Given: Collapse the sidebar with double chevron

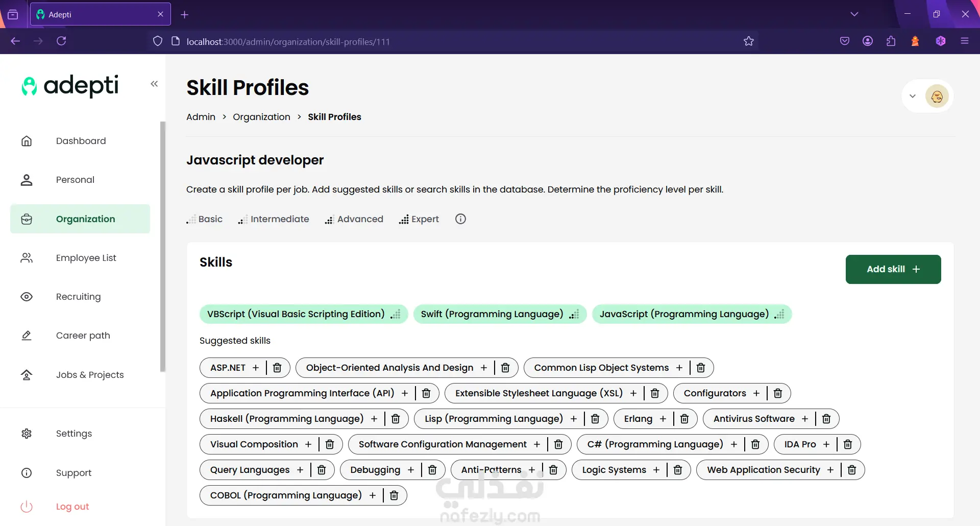Looking at the screenshot, I should coord(154,84).
